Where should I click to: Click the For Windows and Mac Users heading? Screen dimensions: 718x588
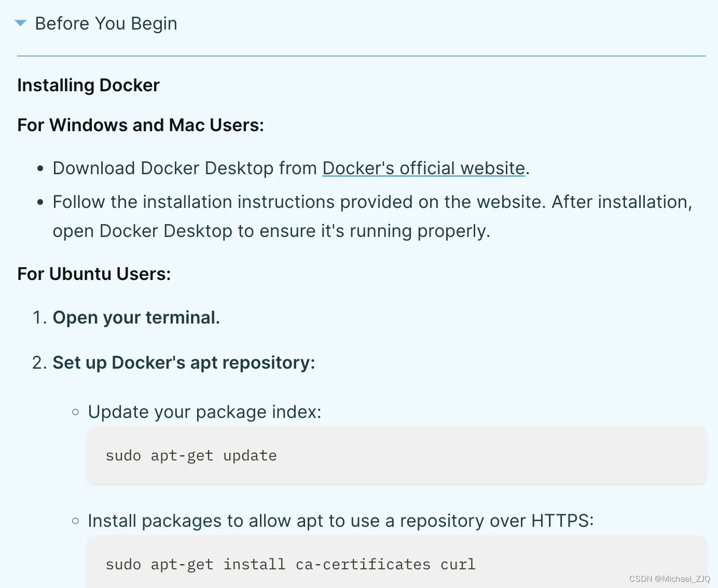pos(141,125)
